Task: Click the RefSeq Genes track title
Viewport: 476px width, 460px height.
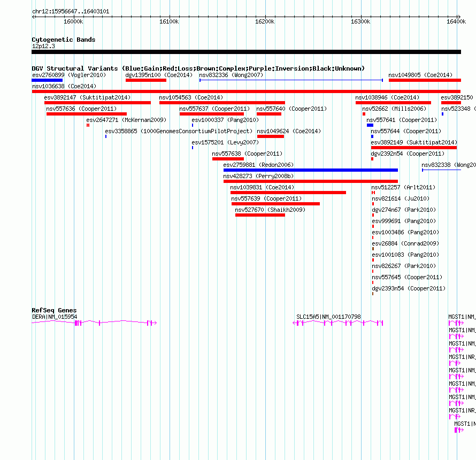Action: click(54, 310)
